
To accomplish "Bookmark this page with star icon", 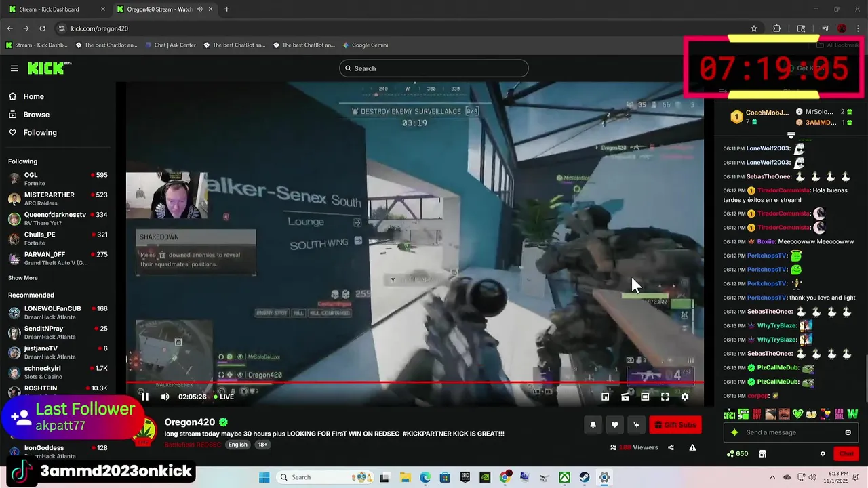I will coord(754,28).
